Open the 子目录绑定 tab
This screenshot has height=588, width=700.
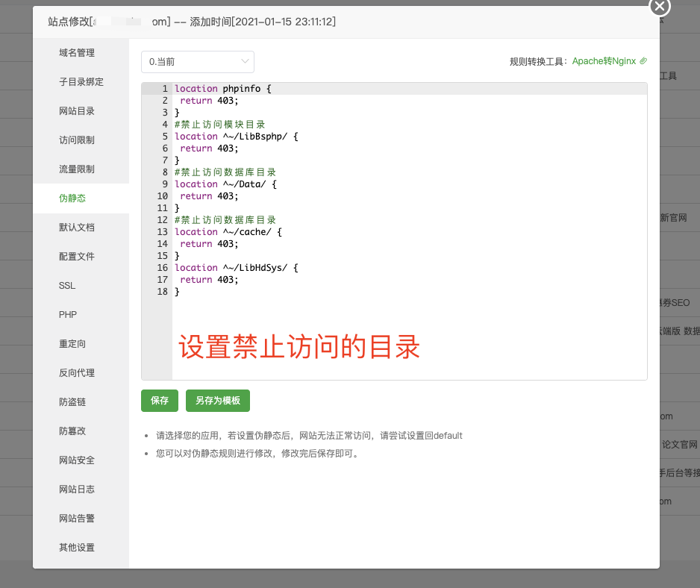tap(81, 81)
